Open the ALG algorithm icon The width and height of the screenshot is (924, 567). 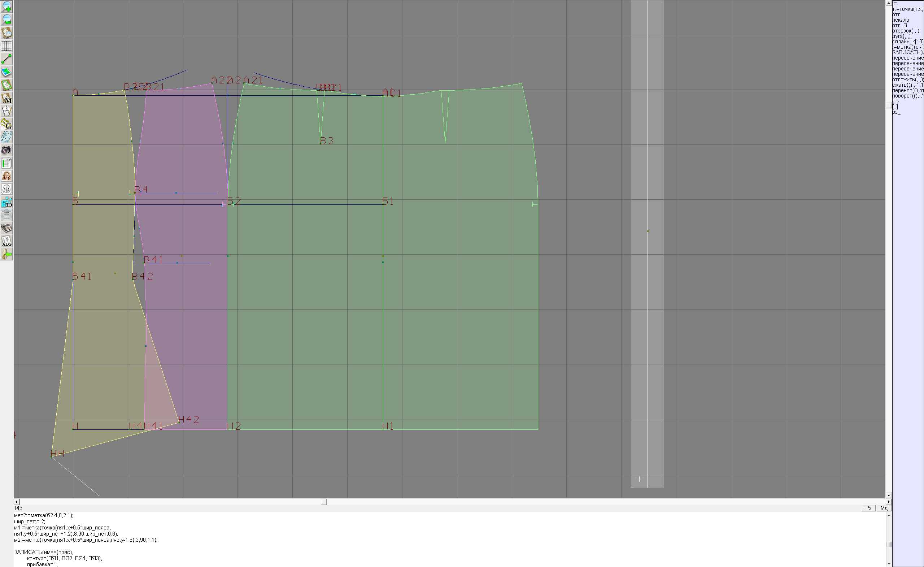pos(6,241)
